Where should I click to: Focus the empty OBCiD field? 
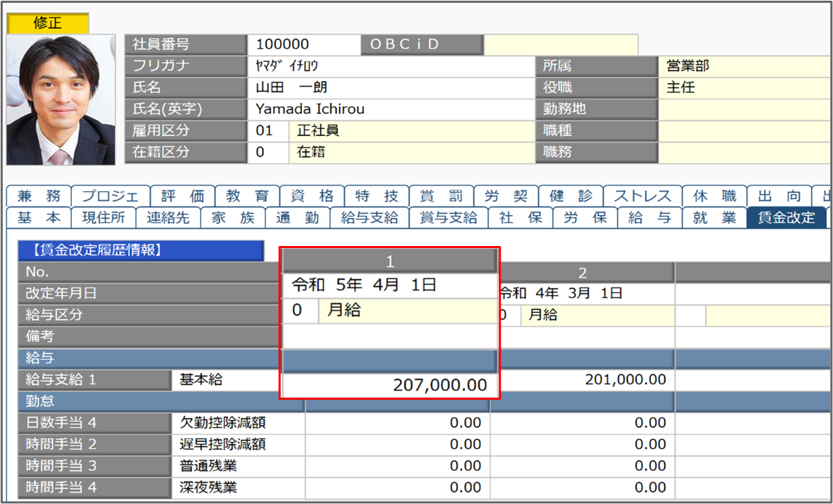tap(561, 44)
